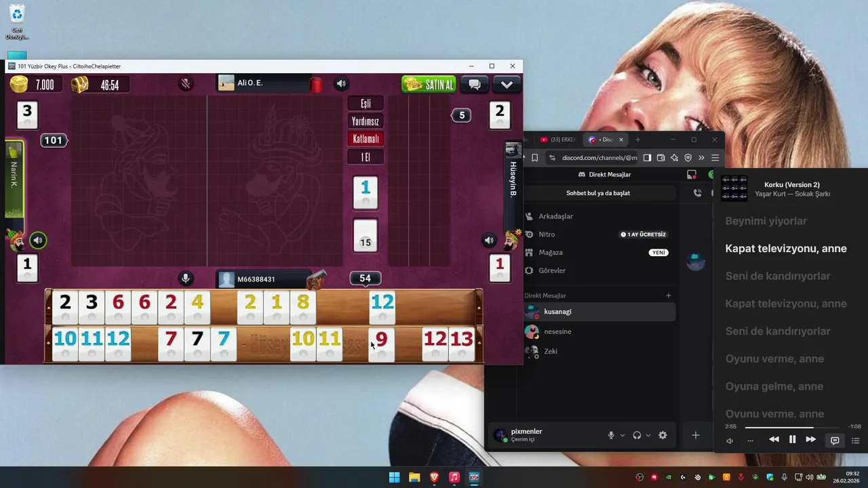Screen dimensions: 868x488
Task: Select the yellow 4 tile on the rack
Action: (197, 307)
